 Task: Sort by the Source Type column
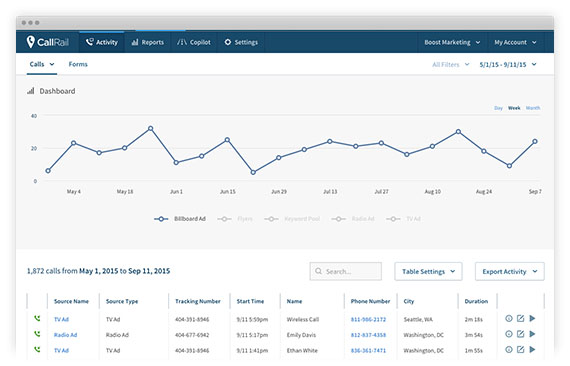point(122,301)
